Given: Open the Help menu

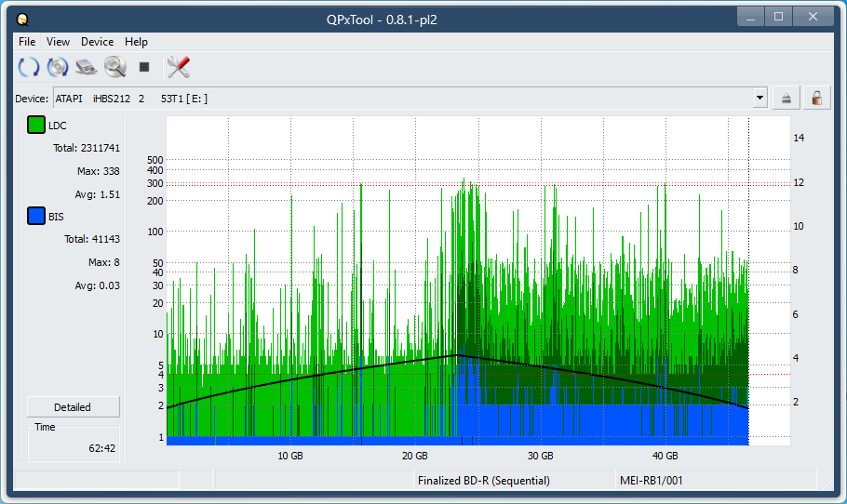Looking at the screenshot, I should click(136, 42).
